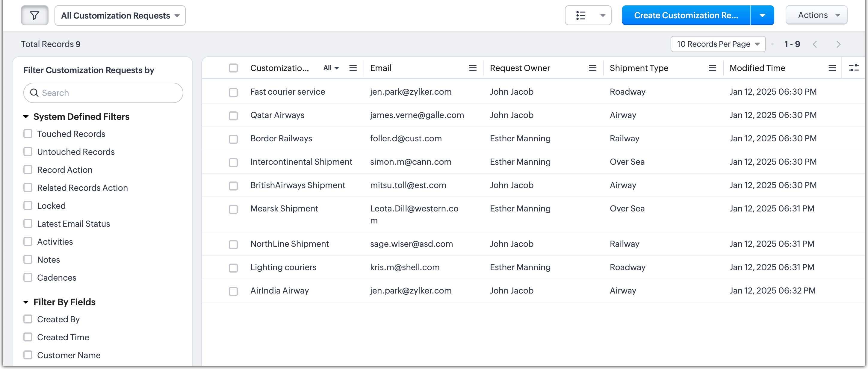Open Shipment Type column menu icon
868x369 pixels.
tap(712, 68)
